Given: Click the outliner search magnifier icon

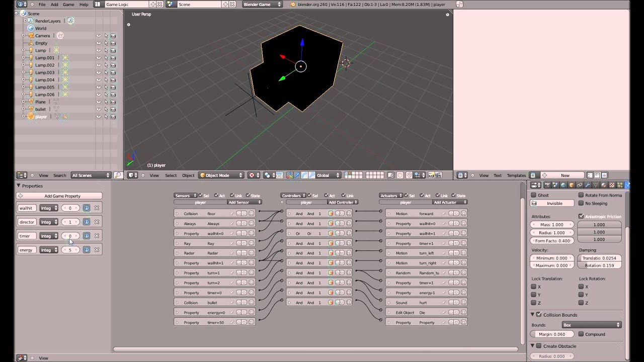Looking at the screenshot, I should click(x=118, y=175).
